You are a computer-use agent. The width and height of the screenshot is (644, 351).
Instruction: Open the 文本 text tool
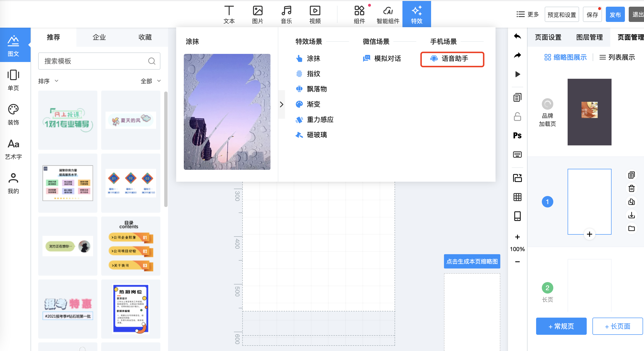229,15
